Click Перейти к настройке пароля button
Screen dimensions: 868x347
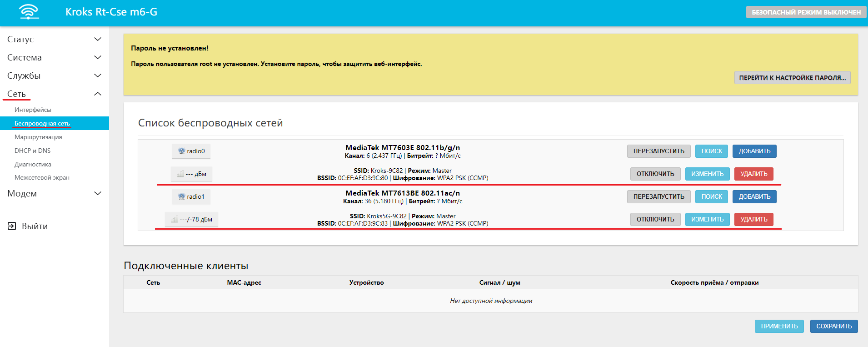click(x=792, y=78)
